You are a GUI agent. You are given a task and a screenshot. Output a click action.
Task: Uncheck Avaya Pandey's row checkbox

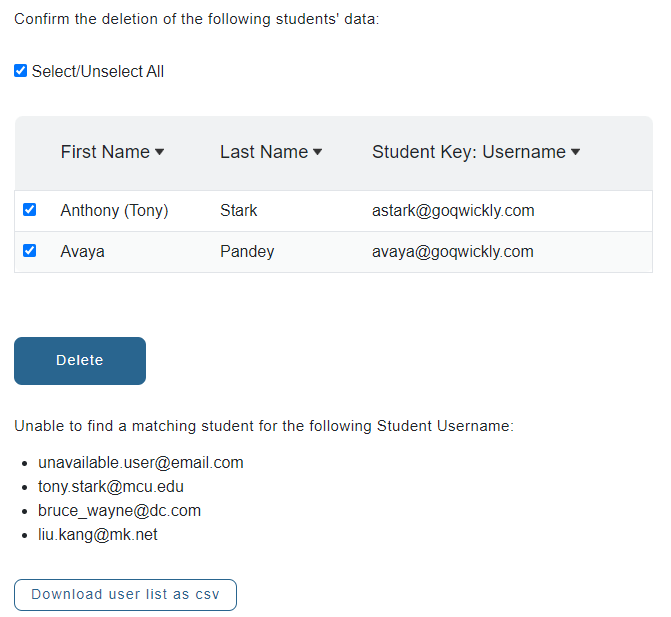[30, 250]
